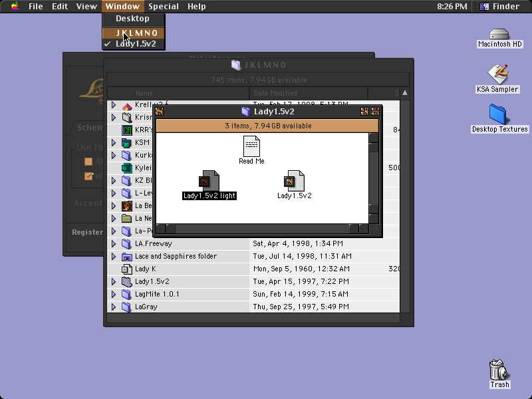Click the sort order arrow button in JKLMNO
The width and height of the screenshot is (532, 399).
click(405, 93)
